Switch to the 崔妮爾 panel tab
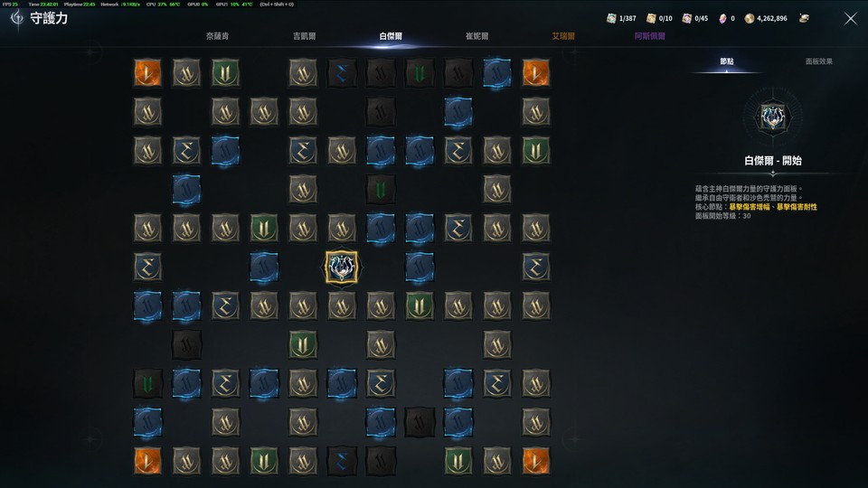868x488 pixels. 476,36
